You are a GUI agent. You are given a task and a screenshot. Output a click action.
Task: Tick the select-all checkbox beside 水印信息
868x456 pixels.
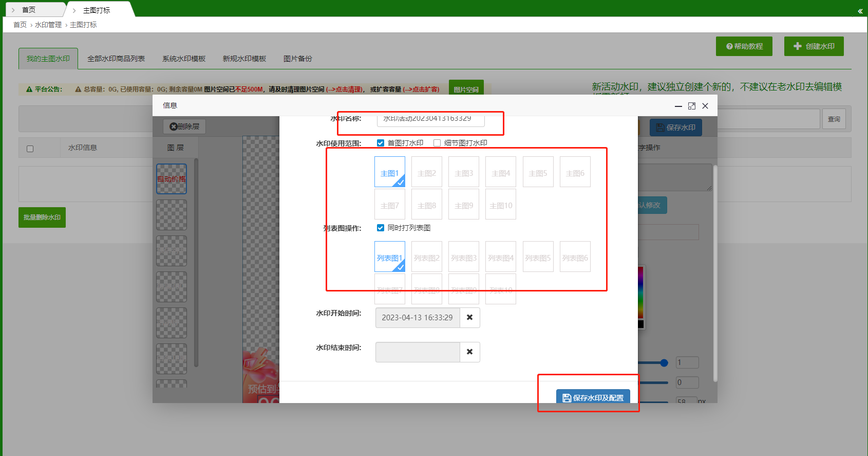pyautogui.click(x=30, y=149)
